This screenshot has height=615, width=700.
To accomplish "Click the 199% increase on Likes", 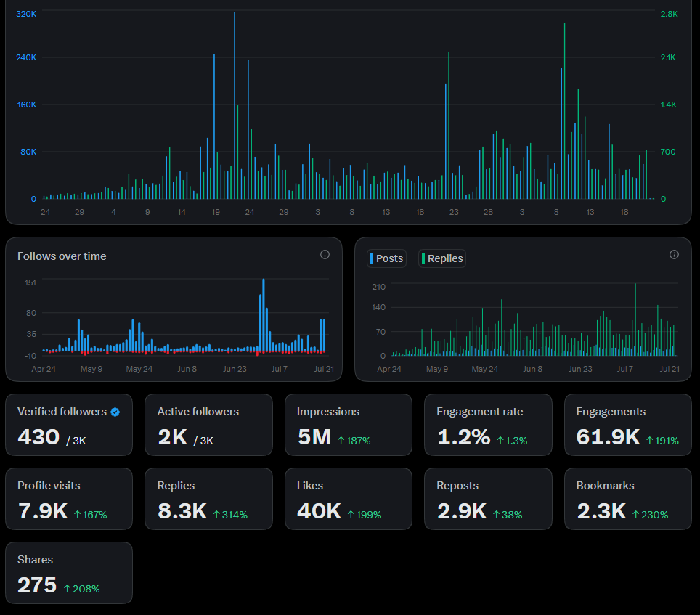I will 365,515.
